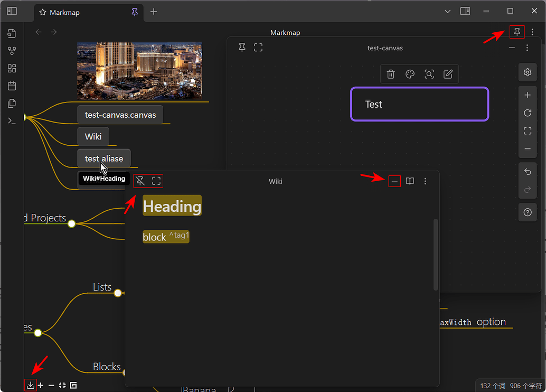Export the markmap with the download icon
The image size is (546, 392).
(31, 385)
